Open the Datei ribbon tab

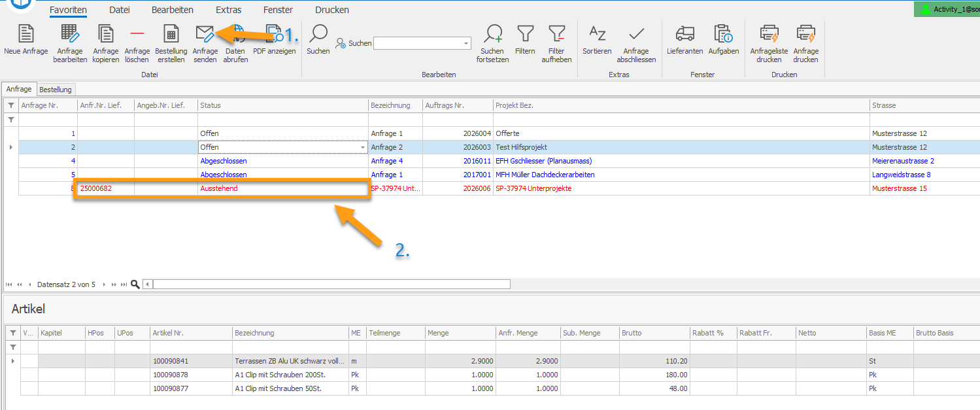(x=119, y=10)
